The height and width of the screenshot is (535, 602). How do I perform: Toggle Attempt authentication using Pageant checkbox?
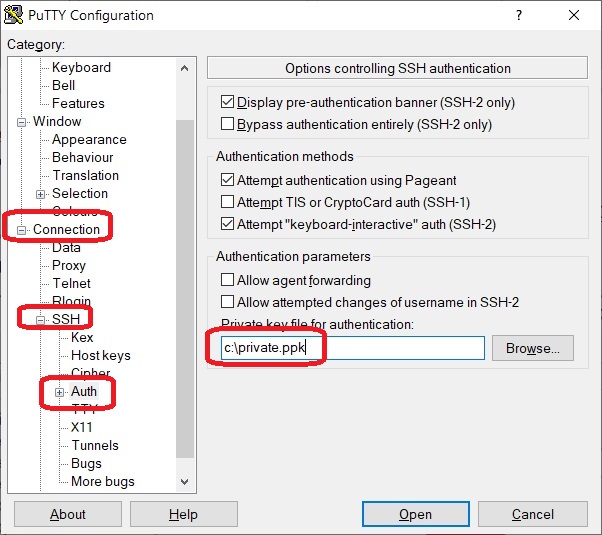tap(227, 180)
